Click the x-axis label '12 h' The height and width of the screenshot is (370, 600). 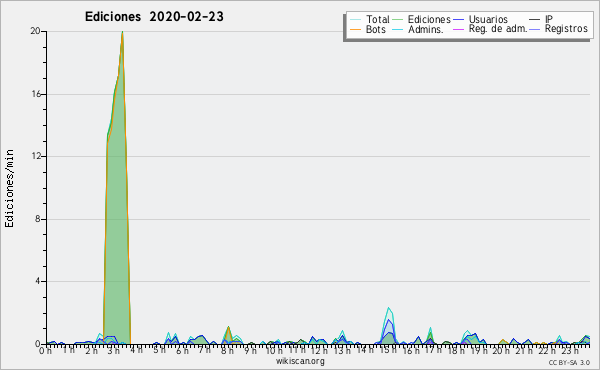[x=320, y=350]
